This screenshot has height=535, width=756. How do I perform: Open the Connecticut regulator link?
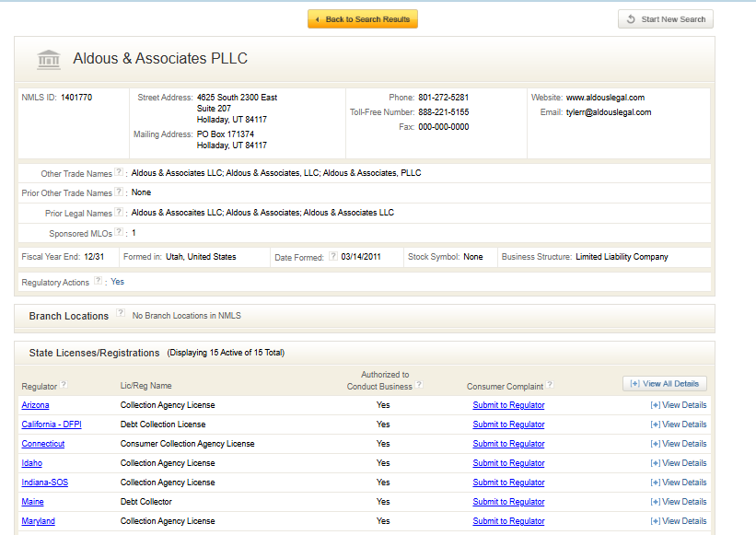43,444
